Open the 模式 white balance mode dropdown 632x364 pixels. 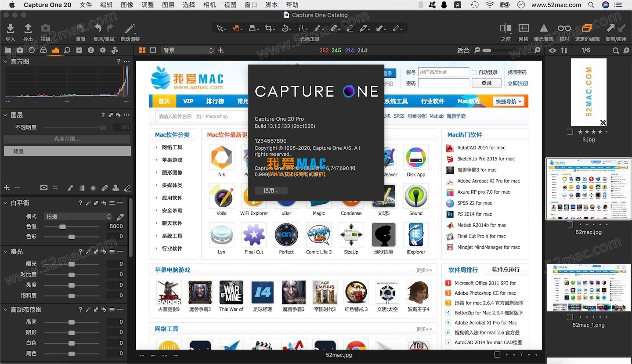click(x=78, y=216)
